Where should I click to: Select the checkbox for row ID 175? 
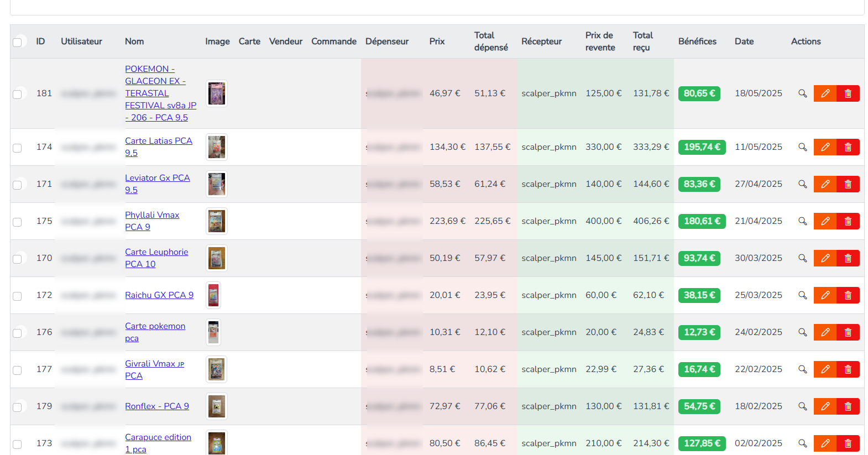18,222
